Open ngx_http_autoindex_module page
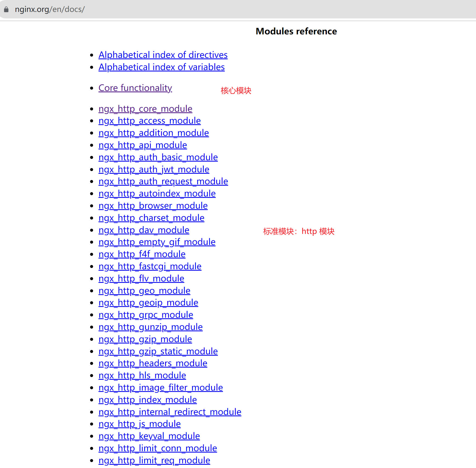The image size is (476, 468). tap(157, 194)
